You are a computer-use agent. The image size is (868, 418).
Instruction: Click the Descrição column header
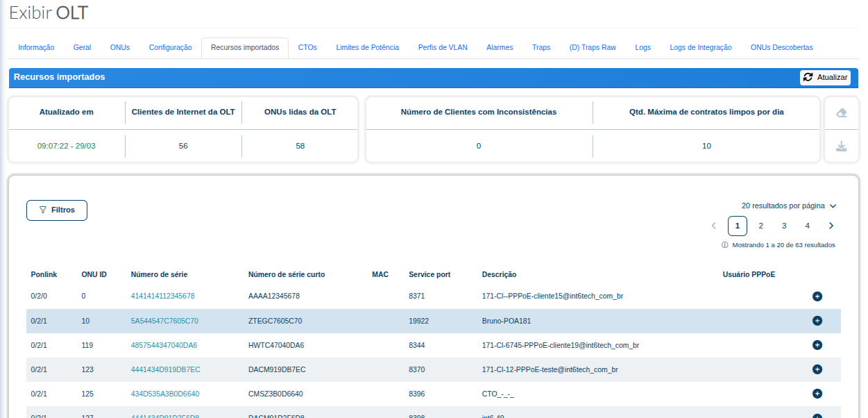click(499, 275)
